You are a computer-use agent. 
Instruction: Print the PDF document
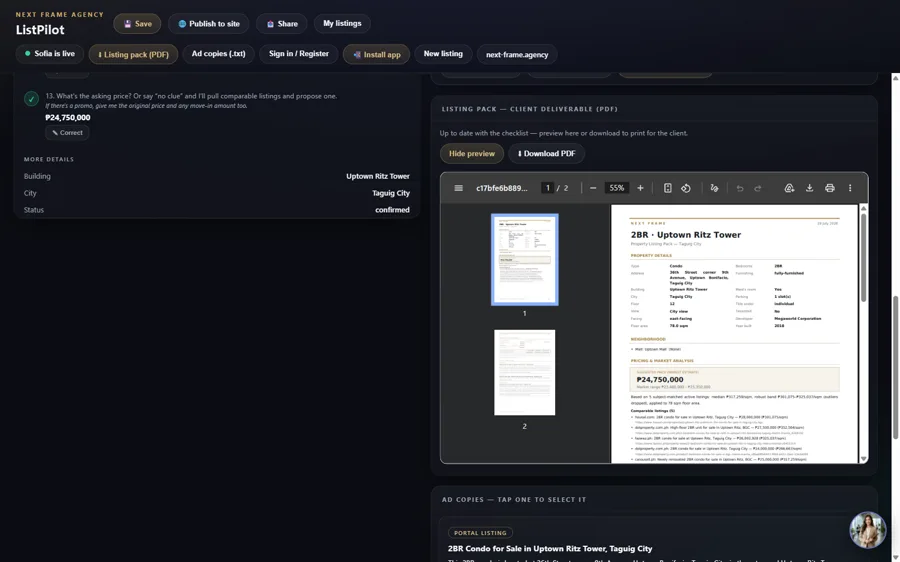[829, 188]
